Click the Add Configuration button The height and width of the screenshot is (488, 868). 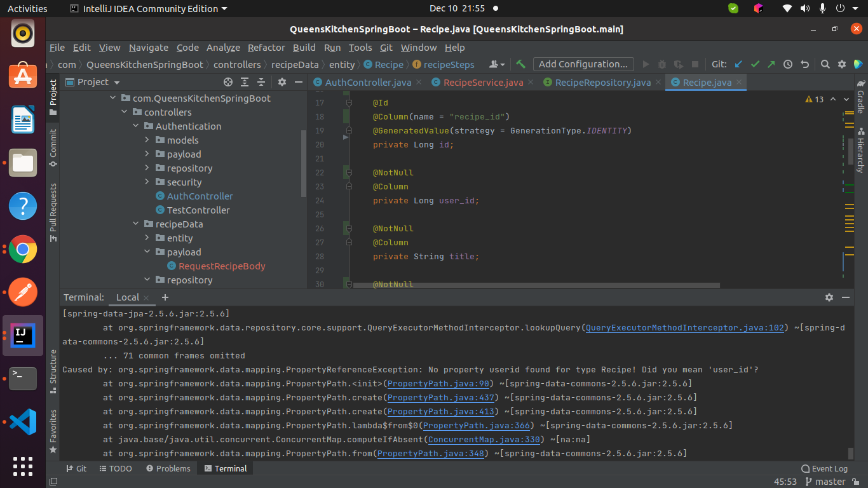[x=583, y=64]
